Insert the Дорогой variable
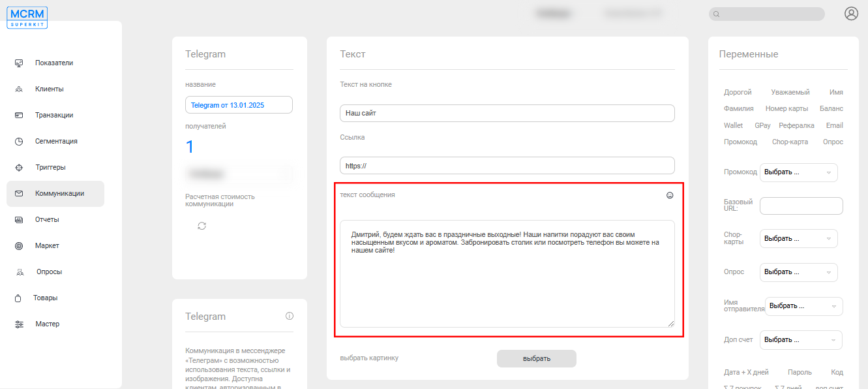 click(738, 93)
